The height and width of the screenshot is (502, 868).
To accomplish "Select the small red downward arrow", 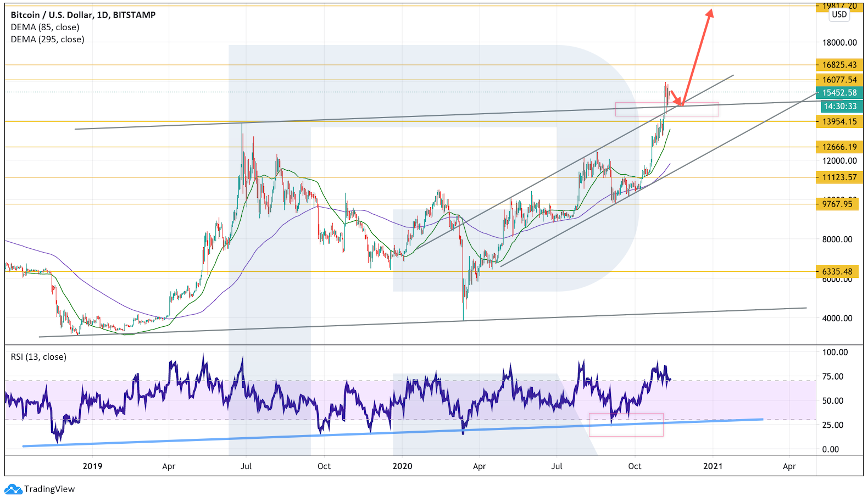I will 676,97.
